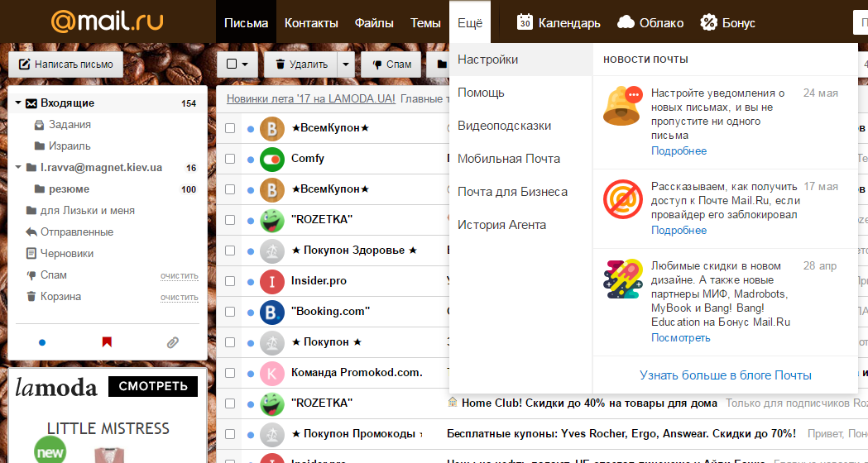The image size is (868, 463).
Task: Open Израиль folder
Action: 70,146
